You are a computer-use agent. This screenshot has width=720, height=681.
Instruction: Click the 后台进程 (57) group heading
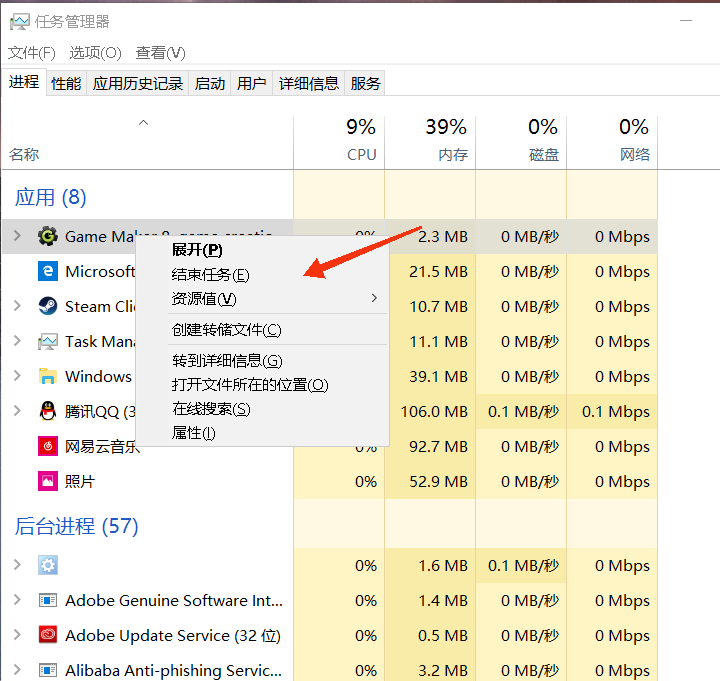(76, 526)
